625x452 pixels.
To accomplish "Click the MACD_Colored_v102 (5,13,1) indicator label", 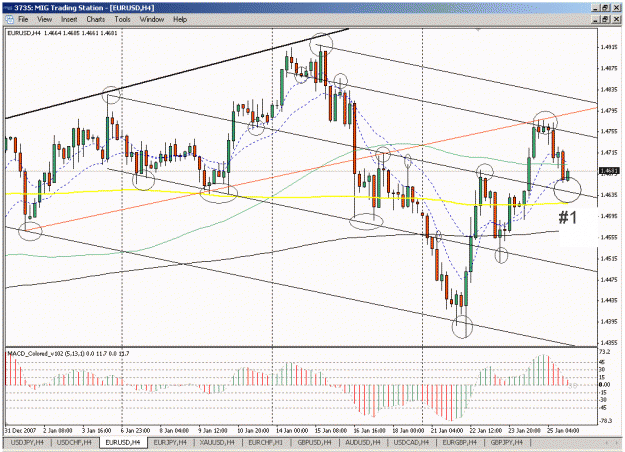I will [67, 354].
